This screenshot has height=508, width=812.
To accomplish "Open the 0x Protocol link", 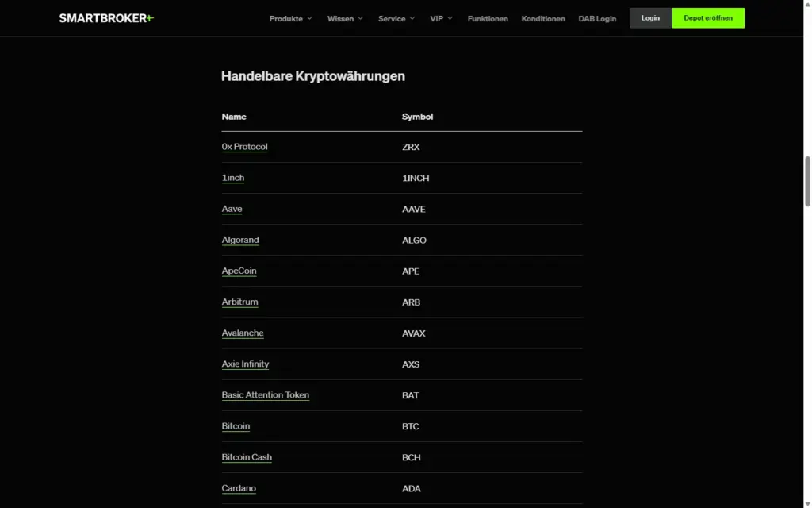I will 244,147.
